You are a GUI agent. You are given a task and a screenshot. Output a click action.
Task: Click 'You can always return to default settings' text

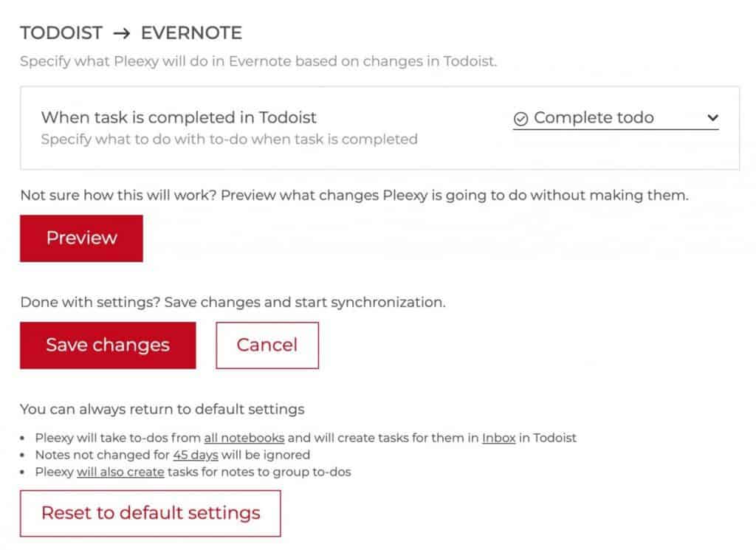pos(162,409)
